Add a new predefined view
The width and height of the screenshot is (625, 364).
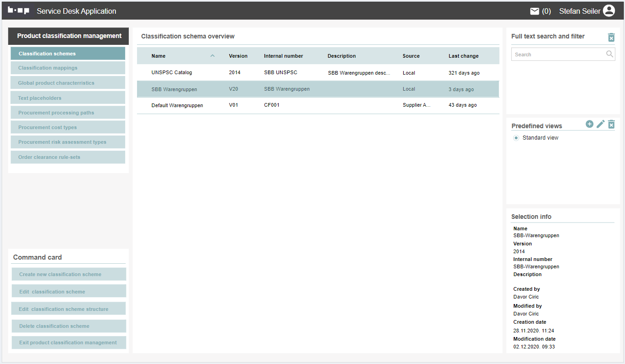tap(589, 124)
